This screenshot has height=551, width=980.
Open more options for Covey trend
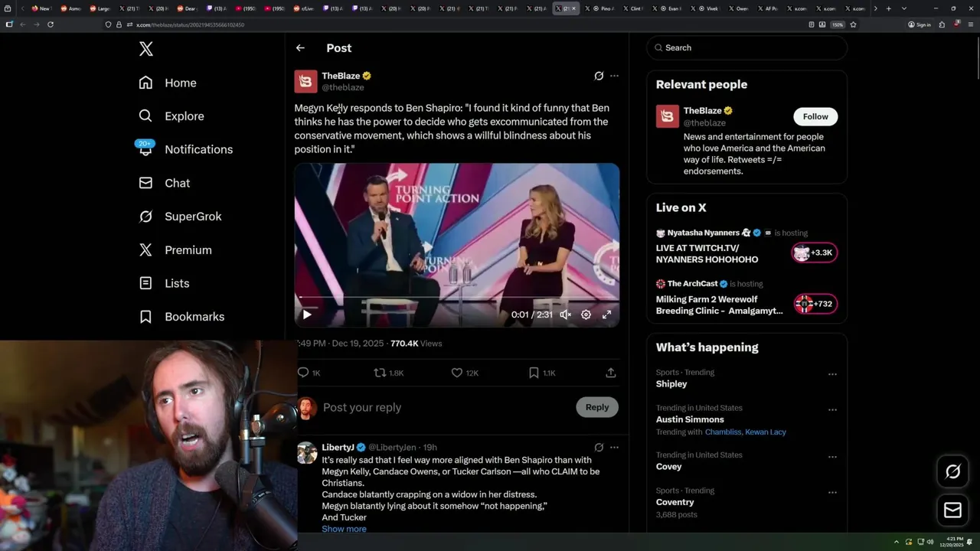[832, 456]
